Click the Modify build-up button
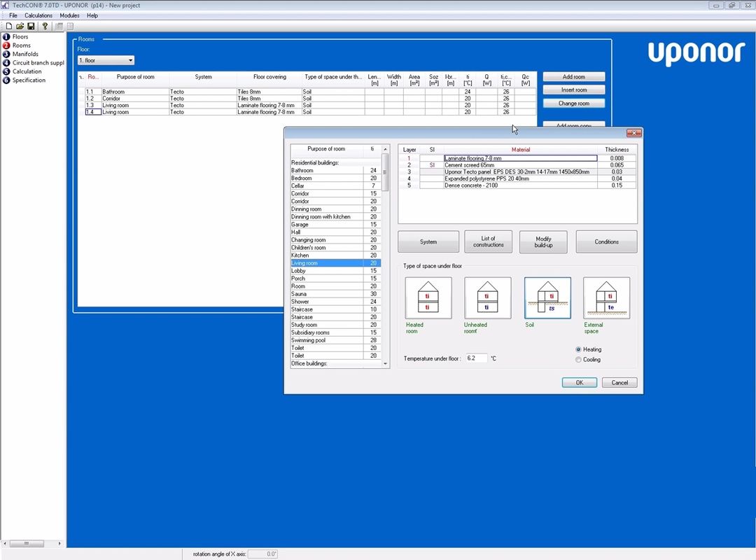Screen dimensions: 756x560 (x=543, y=241)
